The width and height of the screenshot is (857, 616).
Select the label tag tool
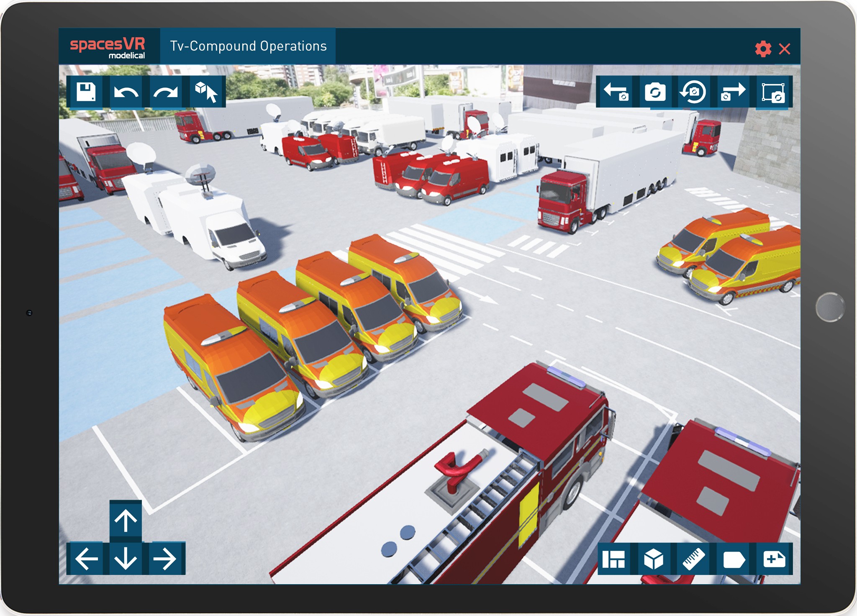pyautogui.click(x=733, y=559)
